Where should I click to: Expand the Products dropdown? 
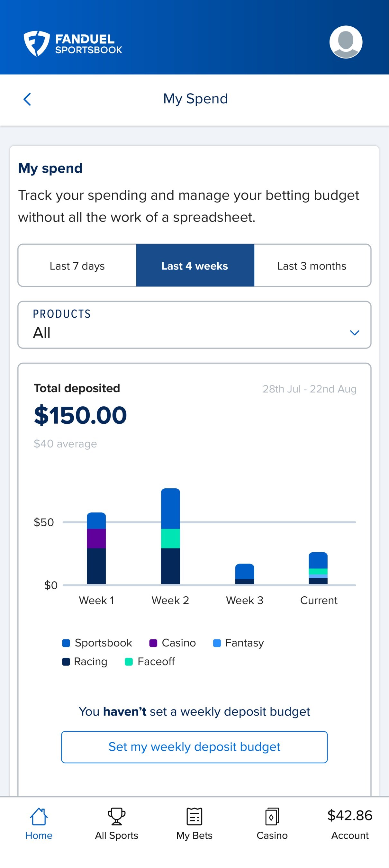click(194, 325)
